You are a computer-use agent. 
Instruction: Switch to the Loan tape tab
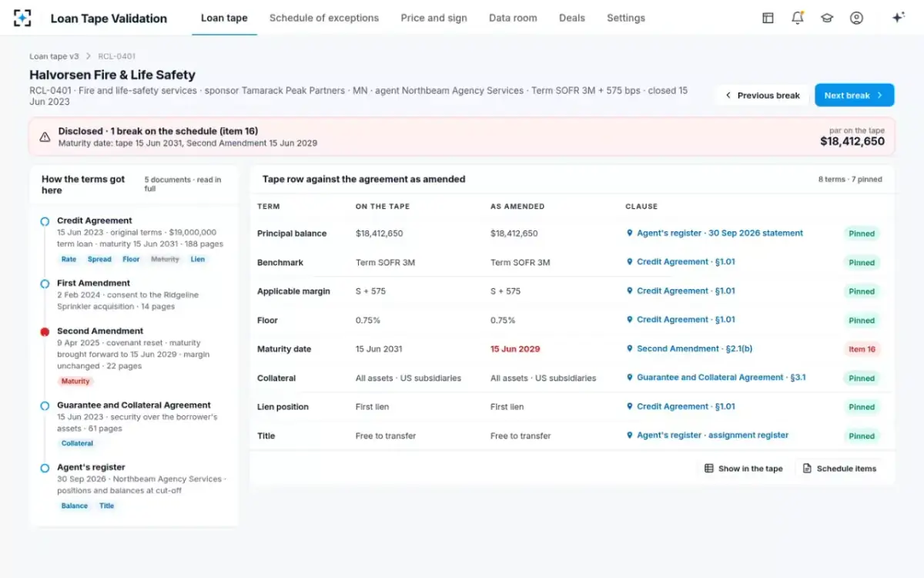(x=224, y=18)
